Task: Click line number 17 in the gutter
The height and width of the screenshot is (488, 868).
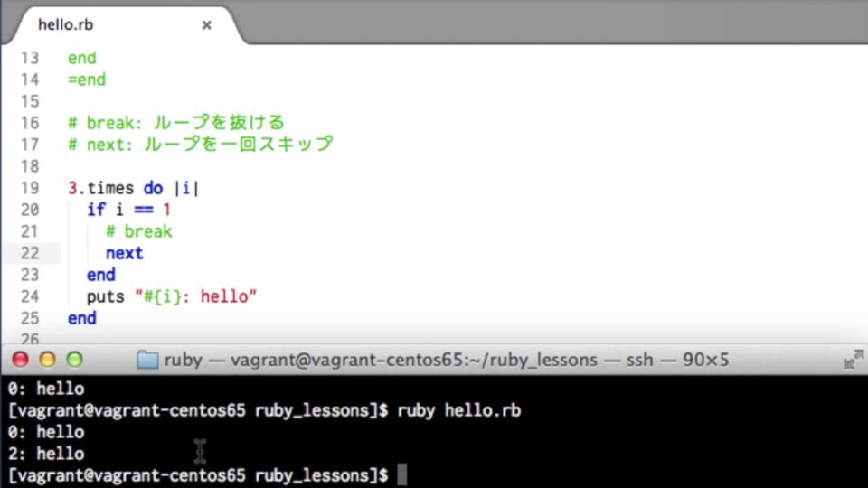Action: coord(30,145)
